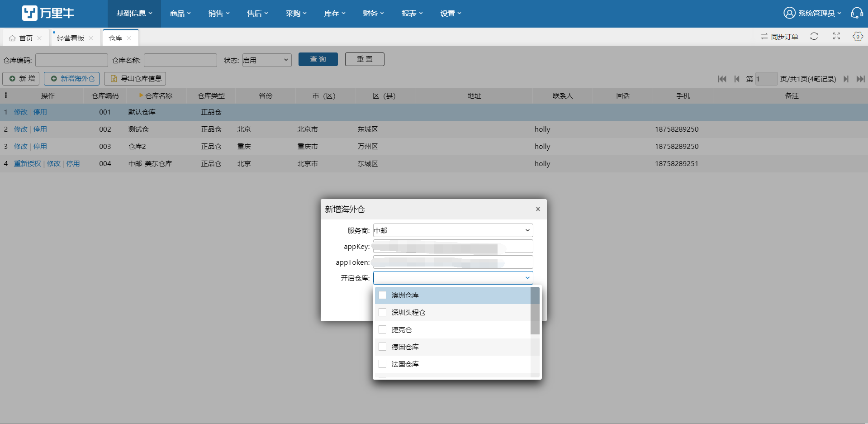The height and width of the screenshot is (424, 868).
Task: Sort by 仓库名称 column header
Action: 156,95
